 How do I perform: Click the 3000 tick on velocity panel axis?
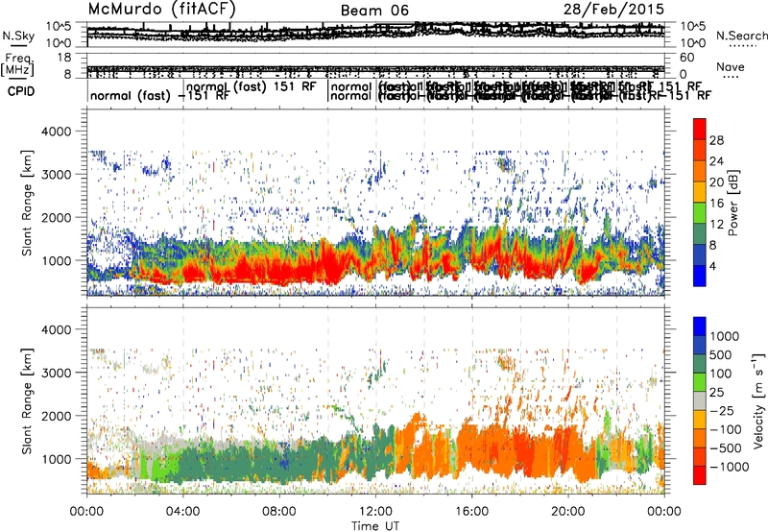59,373
